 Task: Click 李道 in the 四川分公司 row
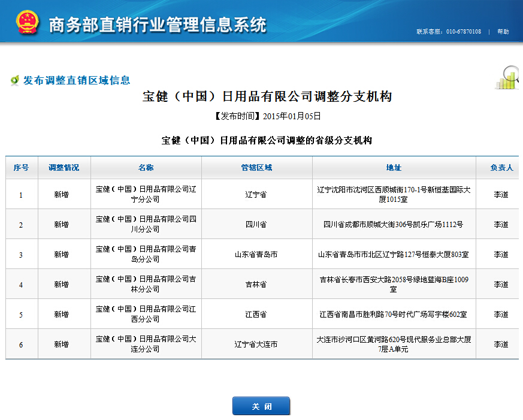tap(501, 225)
